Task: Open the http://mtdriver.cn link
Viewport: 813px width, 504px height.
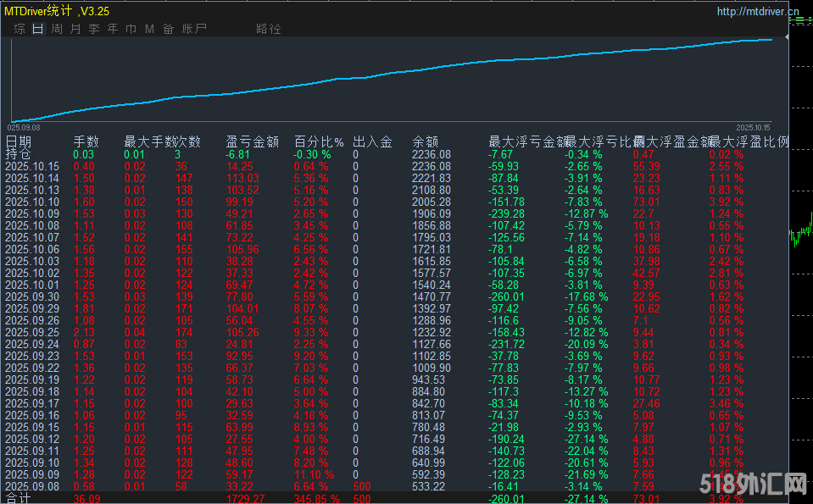Action: [x=757, y=12]
